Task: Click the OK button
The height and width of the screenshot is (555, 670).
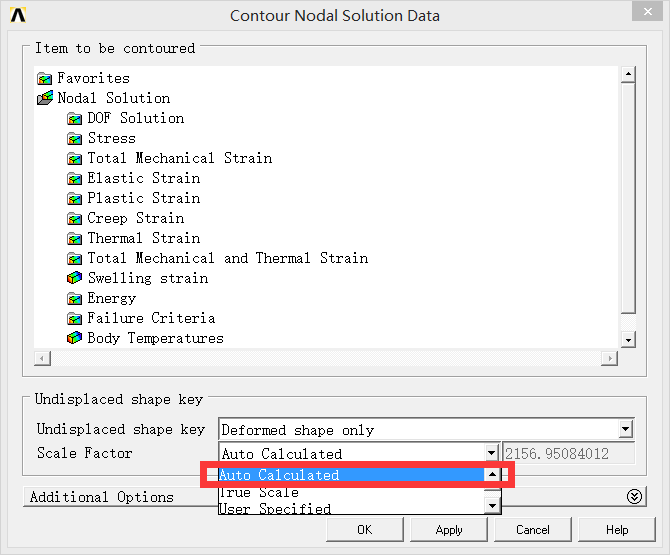Action: click(x=364, y=530)
